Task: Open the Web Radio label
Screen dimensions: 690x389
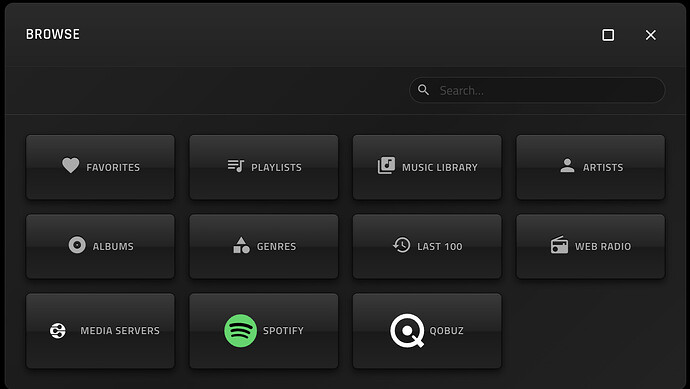Action: [x=603, y=246]
